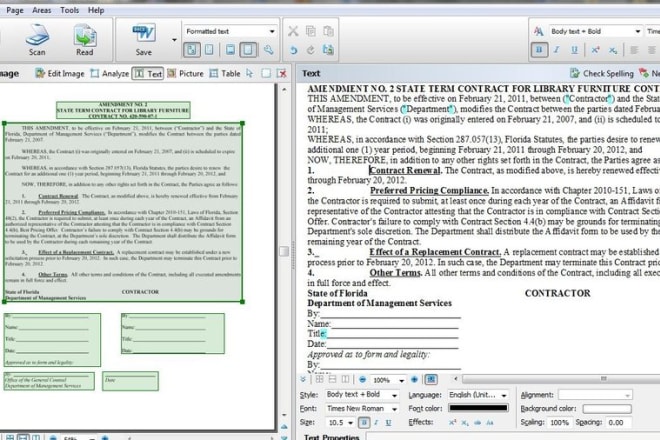
Task: Open the Areas menu
Action: coord(42,10)
